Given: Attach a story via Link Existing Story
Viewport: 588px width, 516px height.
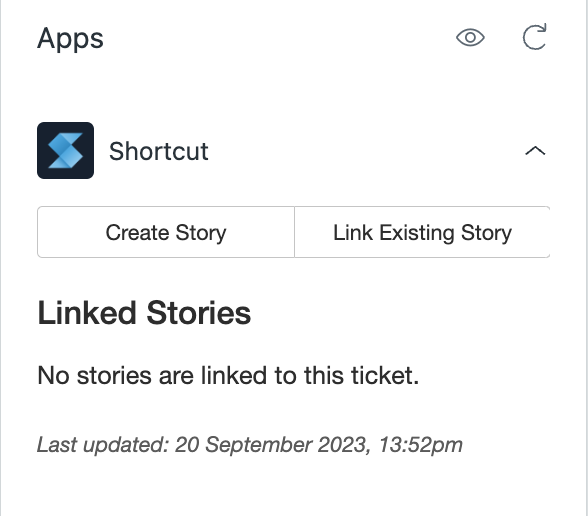Looking at the screenshot, I should pyautogui.click(x=422, y=232).
